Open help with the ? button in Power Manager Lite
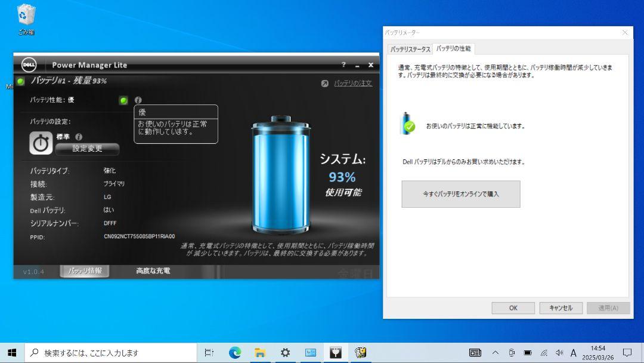The height and width of the screenshot is (363, 644). 343,64
